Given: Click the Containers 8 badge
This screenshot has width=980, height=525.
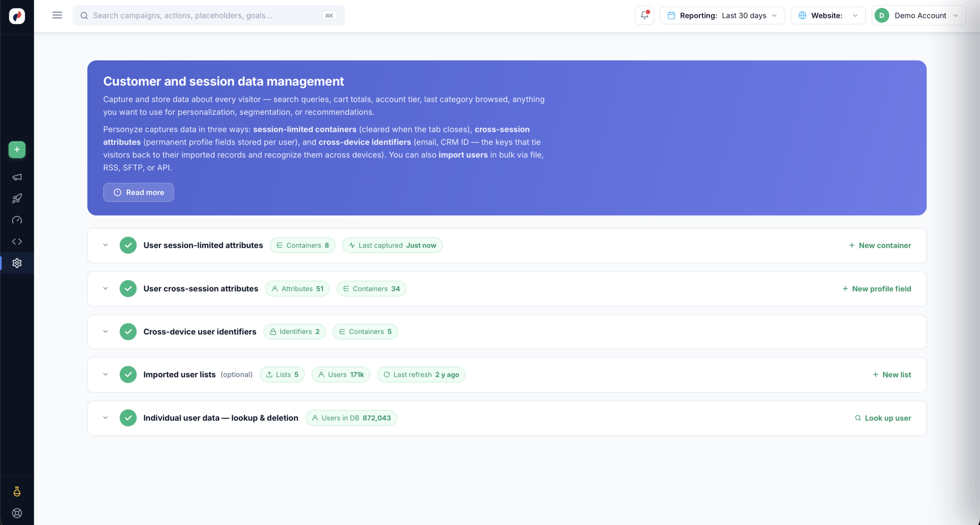Looking at the screenshot, I should pyautogui.click(x=302, y=245).
